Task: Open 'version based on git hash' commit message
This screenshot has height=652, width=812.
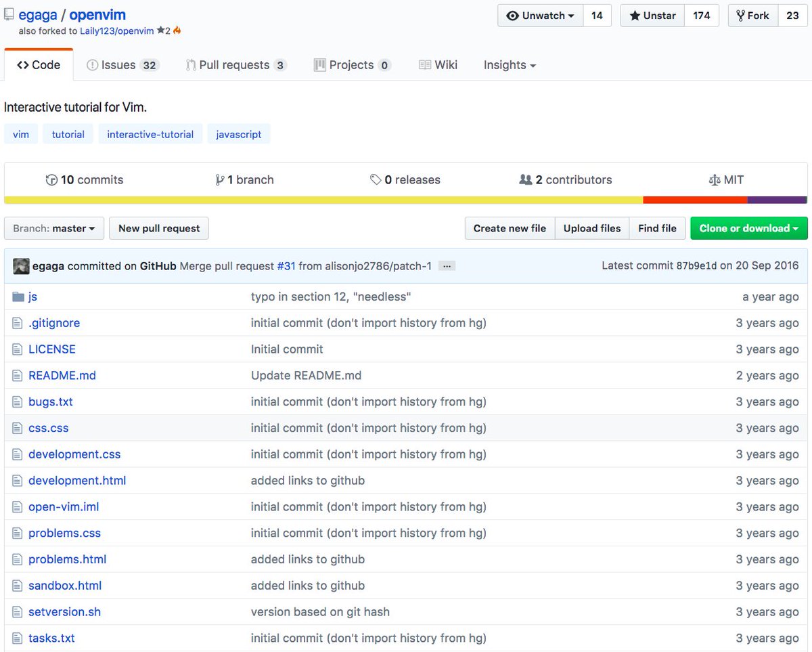Action: tap(320, 612)
